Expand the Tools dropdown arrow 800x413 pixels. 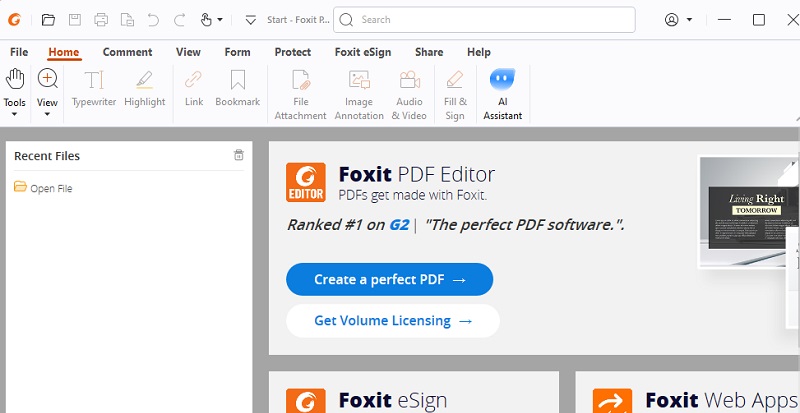(14, 114)
